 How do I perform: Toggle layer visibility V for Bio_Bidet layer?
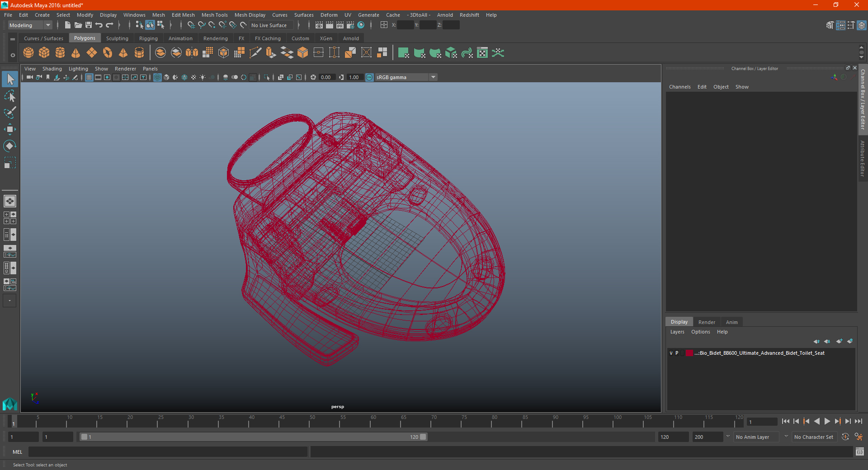671,353
